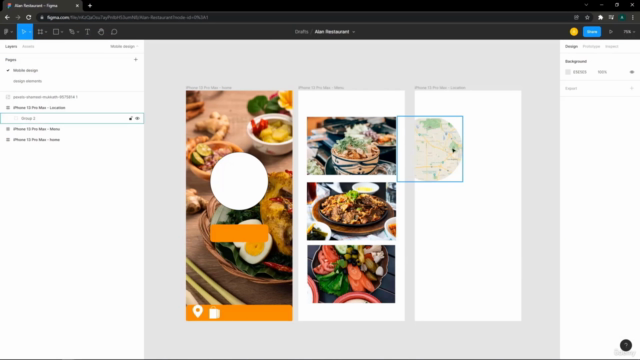Open the browser tab search chevron
Image resolution: width=640 pixels, height=360 pixels.
pyautogui.click(x=586, y=5)
